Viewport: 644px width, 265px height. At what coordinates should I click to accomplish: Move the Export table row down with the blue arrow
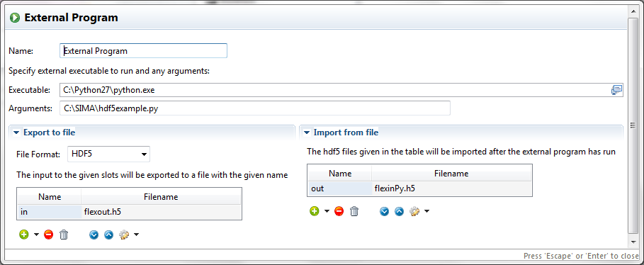click(94, 235)
